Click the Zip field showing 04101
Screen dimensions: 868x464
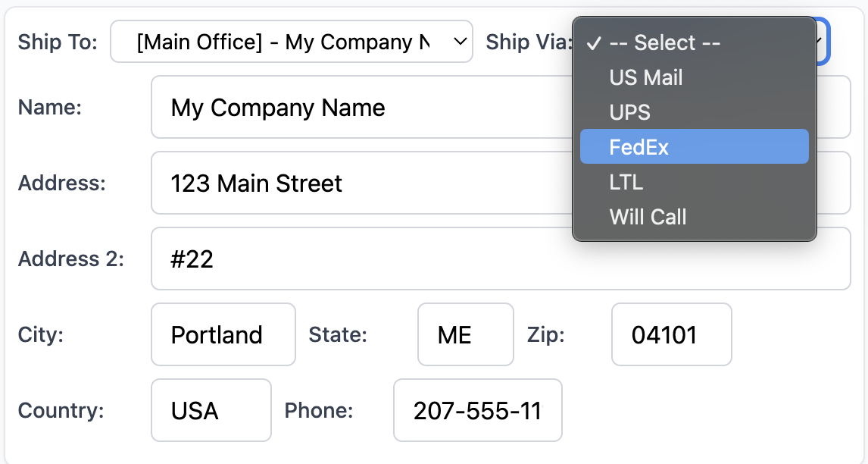[x=671, y=334]
